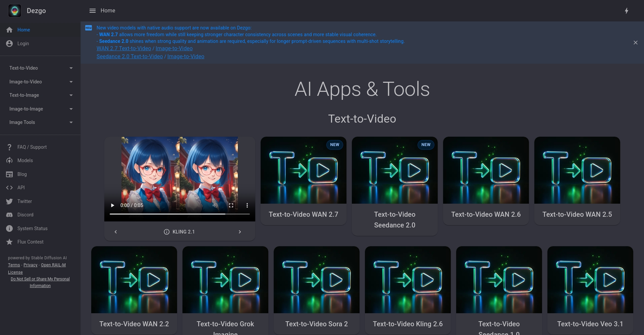
Task: Click the KLING 2.1 carousel label
Action: (x=183, y=232)
